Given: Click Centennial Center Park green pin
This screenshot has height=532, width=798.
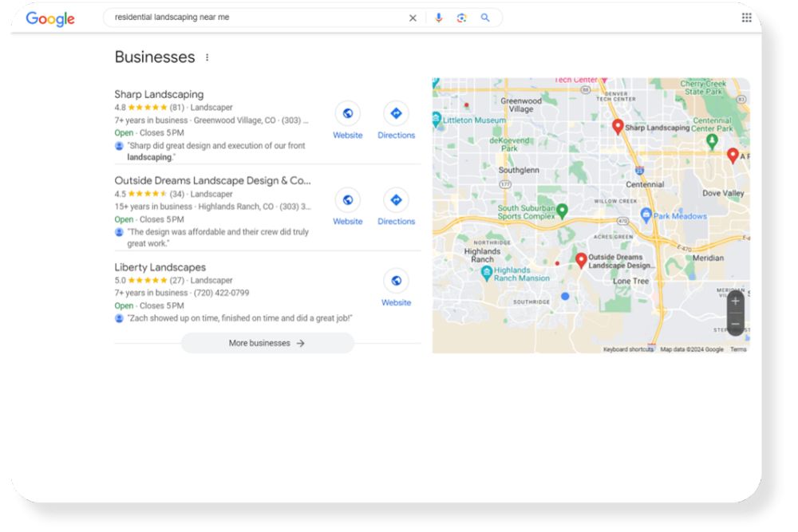Looking at the screenshot, I should (x=712, y=141).
